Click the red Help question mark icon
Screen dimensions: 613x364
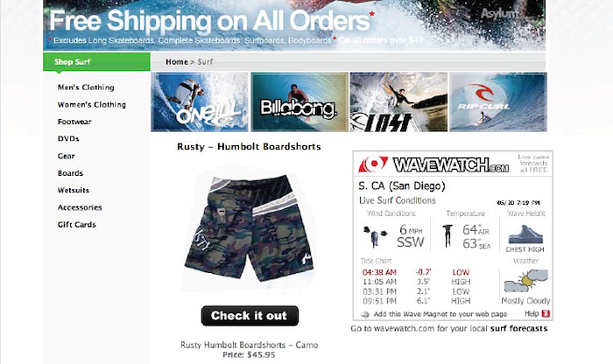[546, 313]
